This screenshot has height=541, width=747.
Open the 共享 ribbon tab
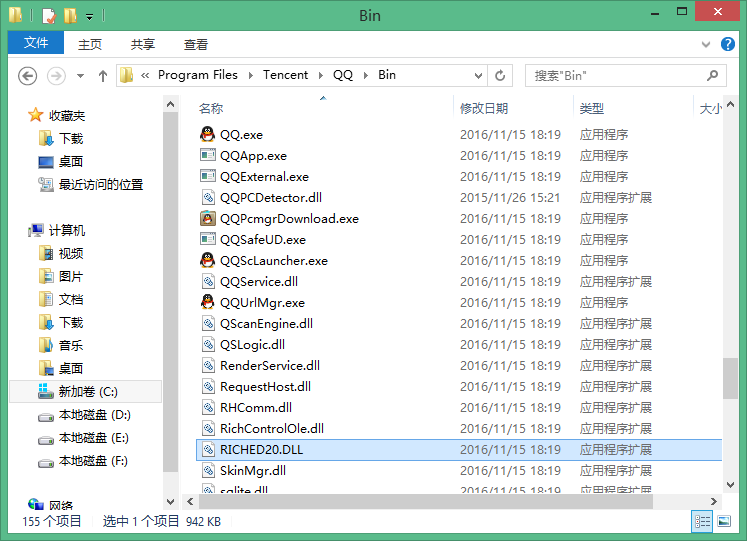[x=142, y=44]
